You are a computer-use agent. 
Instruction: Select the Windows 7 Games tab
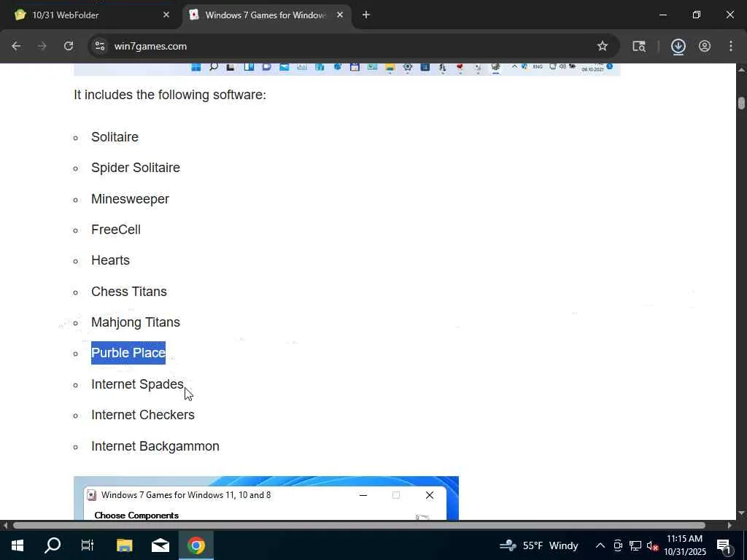pyautogui.click(x=267, y=15)
